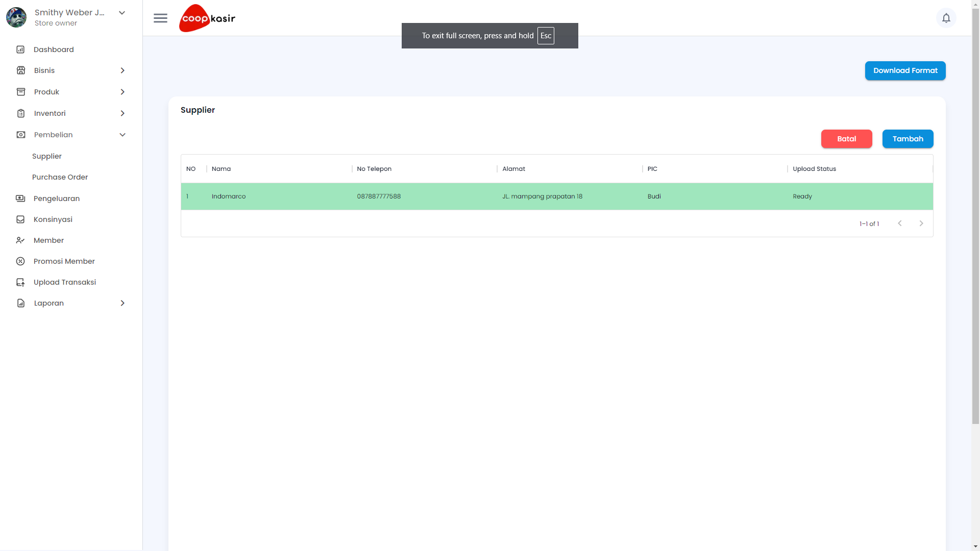
Task: Toggle the sidebar with the hamburger icon
Action: [160, 18]
